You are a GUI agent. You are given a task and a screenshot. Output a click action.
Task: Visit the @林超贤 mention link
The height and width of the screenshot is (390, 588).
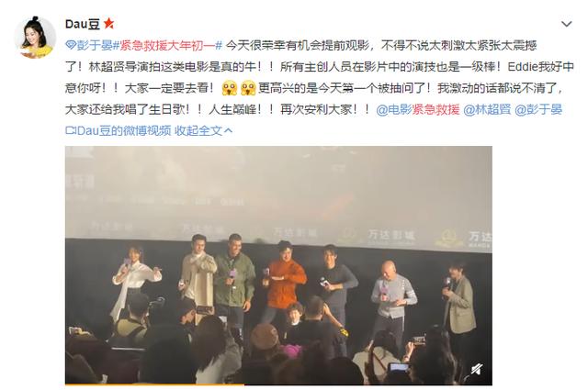tap(487, 109)
